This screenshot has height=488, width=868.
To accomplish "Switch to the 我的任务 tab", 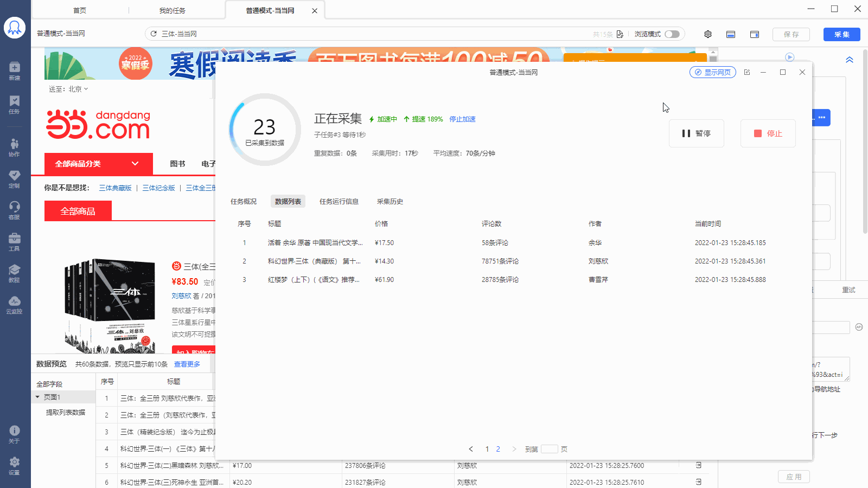I will tap(173, 11).
